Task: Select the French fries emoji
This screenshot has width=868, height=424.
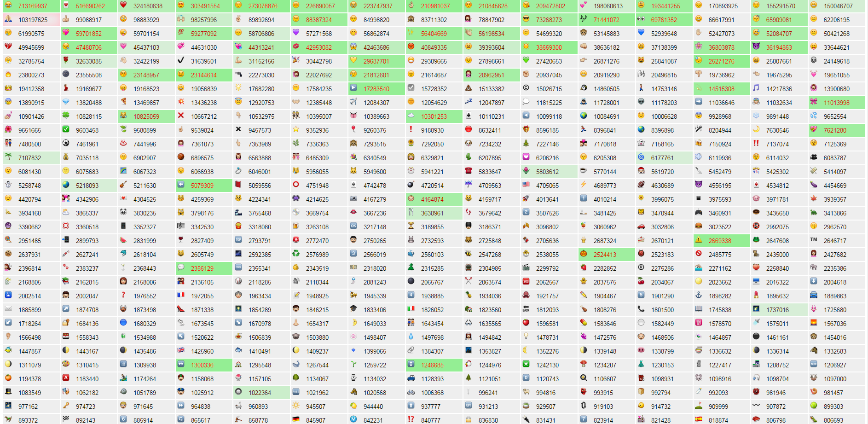Action: point(239,227)
